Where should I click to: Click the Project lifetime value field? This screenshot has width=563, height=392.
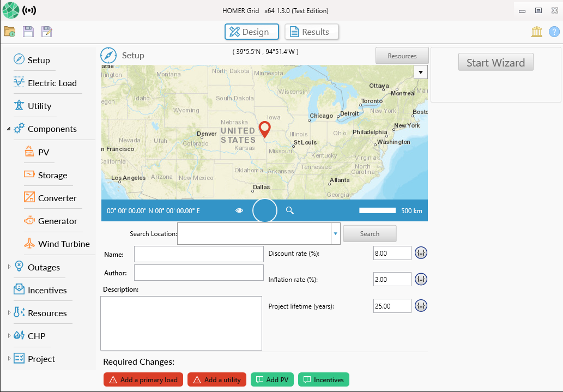392,306
